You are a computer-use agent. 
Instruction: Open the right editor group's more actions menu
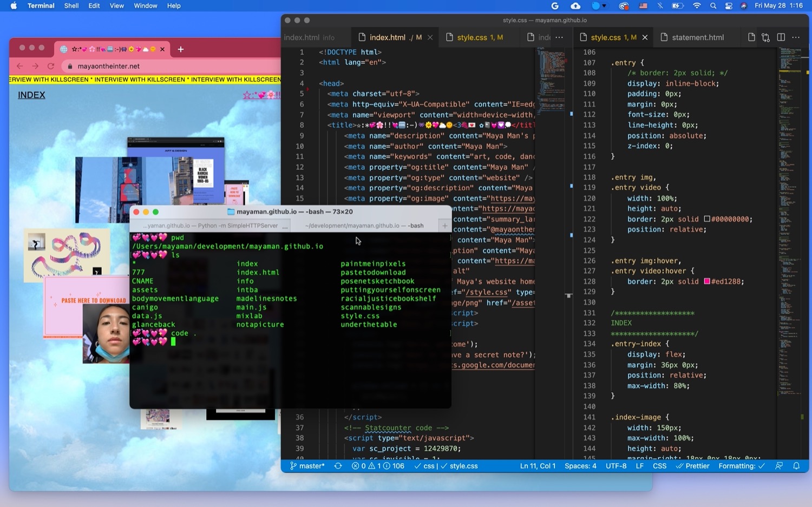point(796,37)
